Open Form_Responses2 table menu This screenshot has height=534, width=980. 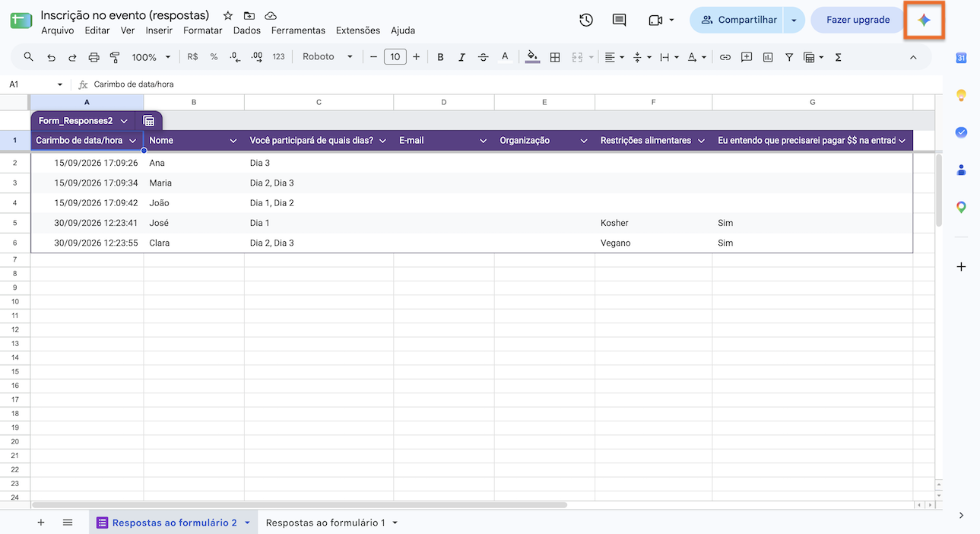click(124, 121)
